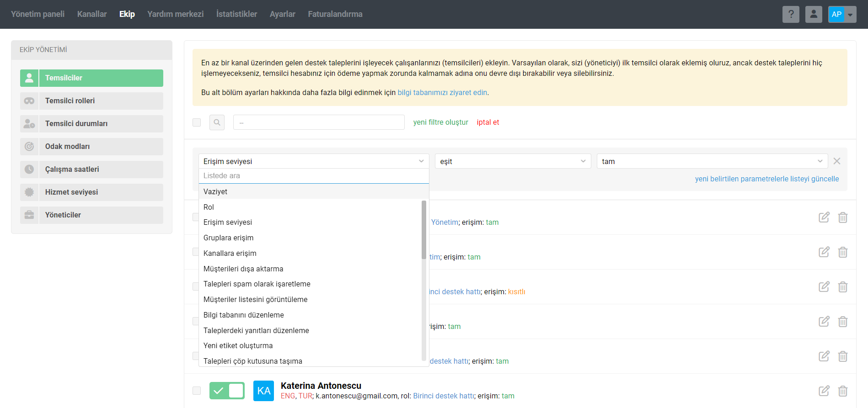Viewport: 868px width, 408px height.
Task: Open Katerina Antonescu's Birinci destek hattı role
Action: coord(444,396)
